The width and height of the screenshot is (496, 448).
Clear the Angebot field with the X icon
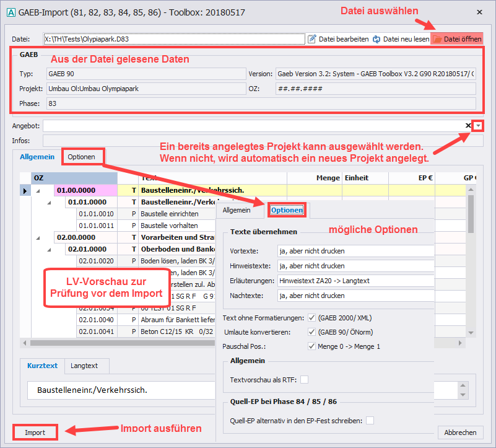[x=469, y=126]
